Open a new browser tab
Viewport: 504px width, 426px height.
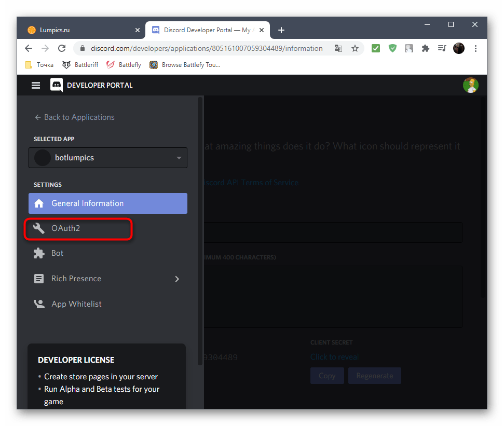pos(281,30)
